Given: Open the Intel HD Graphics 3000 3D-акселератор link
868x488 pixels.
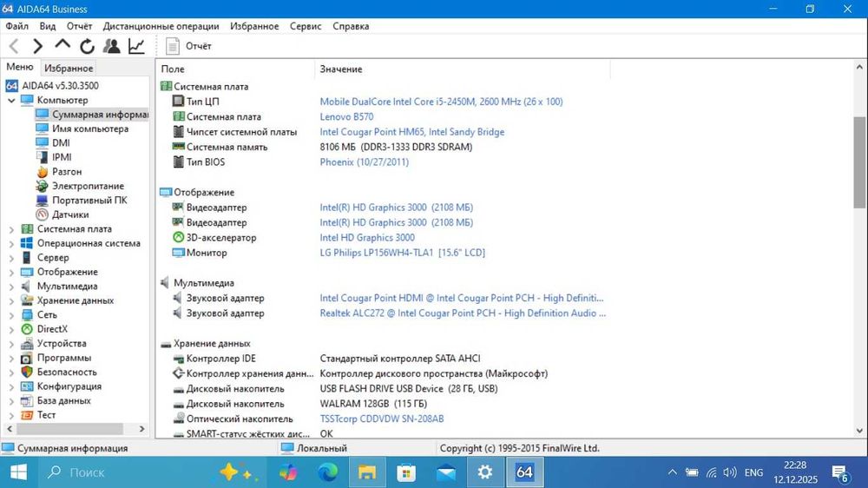Looking at the screenshot, I should pos(367,238).
